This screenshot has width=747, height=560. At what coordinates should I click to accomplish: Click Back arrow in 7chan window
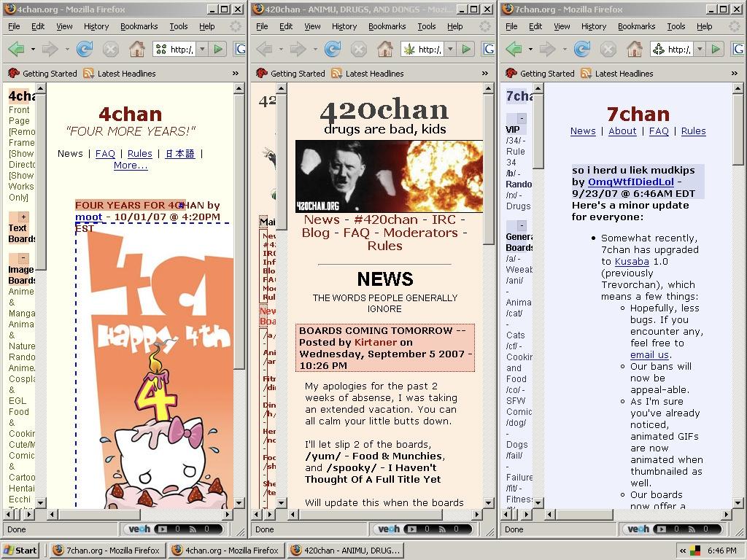tap(514, 49)
